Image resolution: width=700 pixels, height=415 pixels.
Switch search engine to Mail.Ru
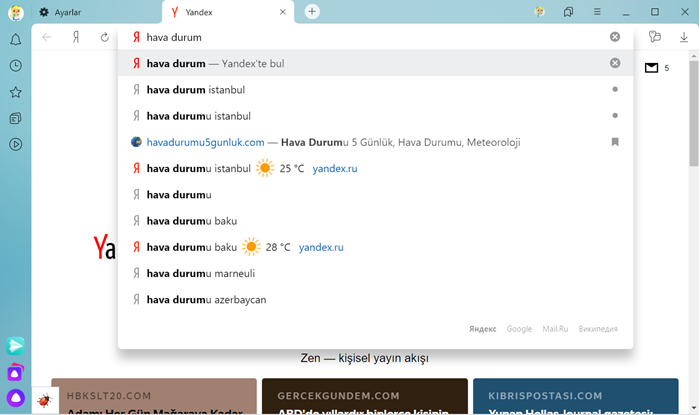pos(555,329)
